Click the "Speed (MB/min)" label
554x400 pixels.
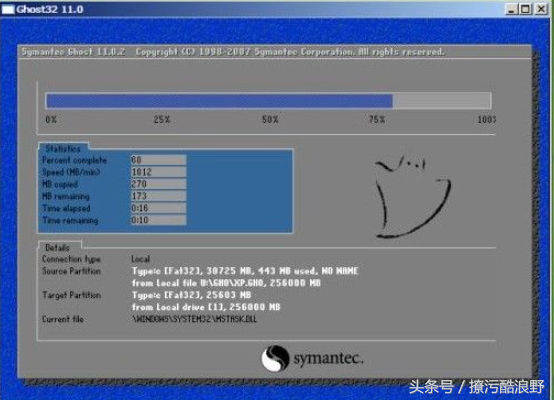pos(71,172)
